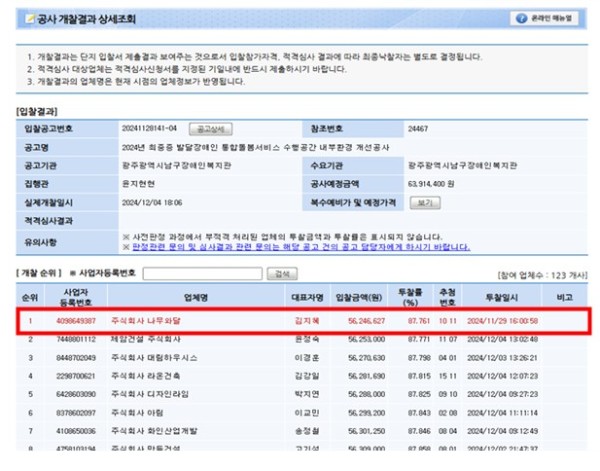This screenshot has width=600, height=471.
Task: Select company name 주식회사 아림
Action: pyautogui.click(x=137, y=413)
